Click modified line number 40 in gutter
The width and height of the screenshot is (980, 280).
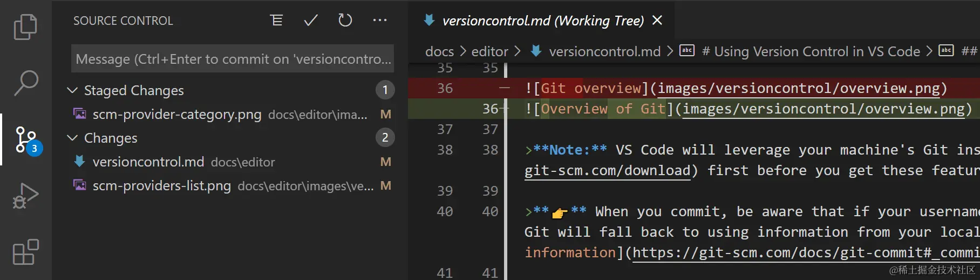point(490,211)
